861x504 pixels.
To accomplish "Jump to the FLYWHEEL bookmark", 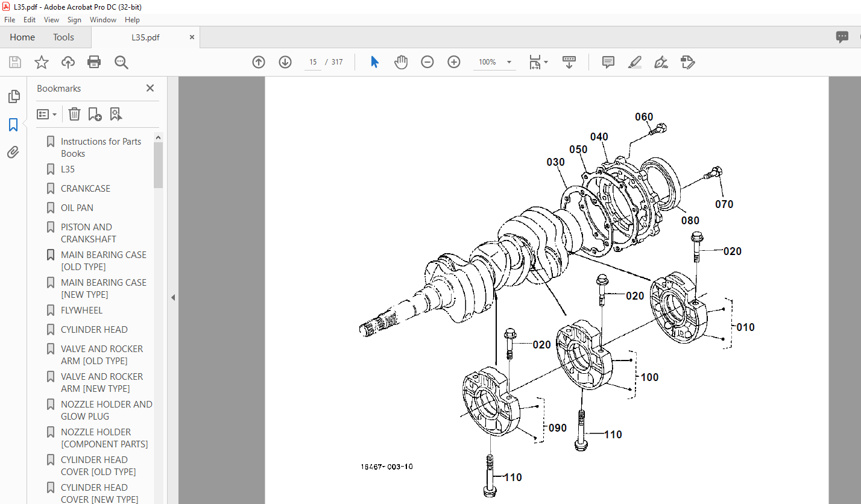I will click(x=81, y=310).
